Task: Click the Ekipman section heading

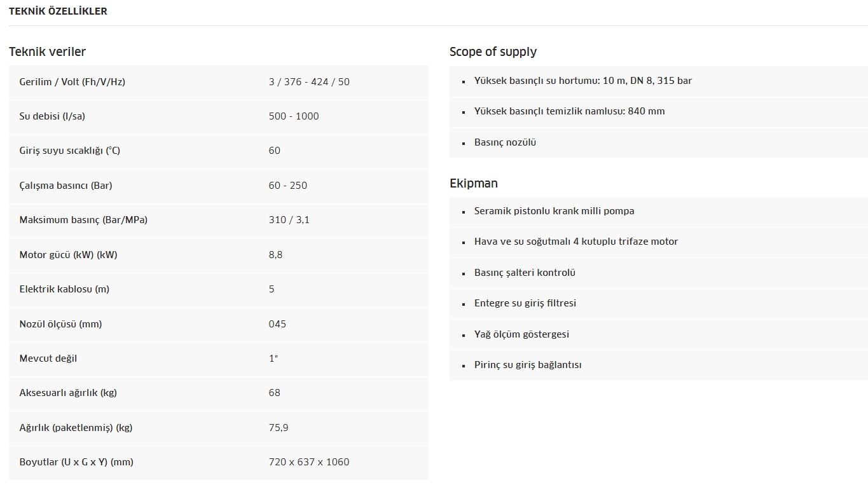Action: coord(474,184)
